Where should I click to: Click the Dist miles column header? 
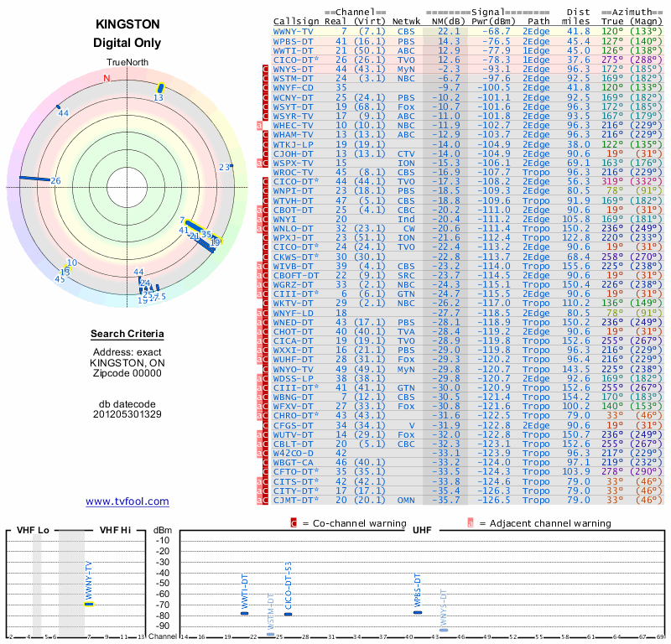(x=578, y=16)
